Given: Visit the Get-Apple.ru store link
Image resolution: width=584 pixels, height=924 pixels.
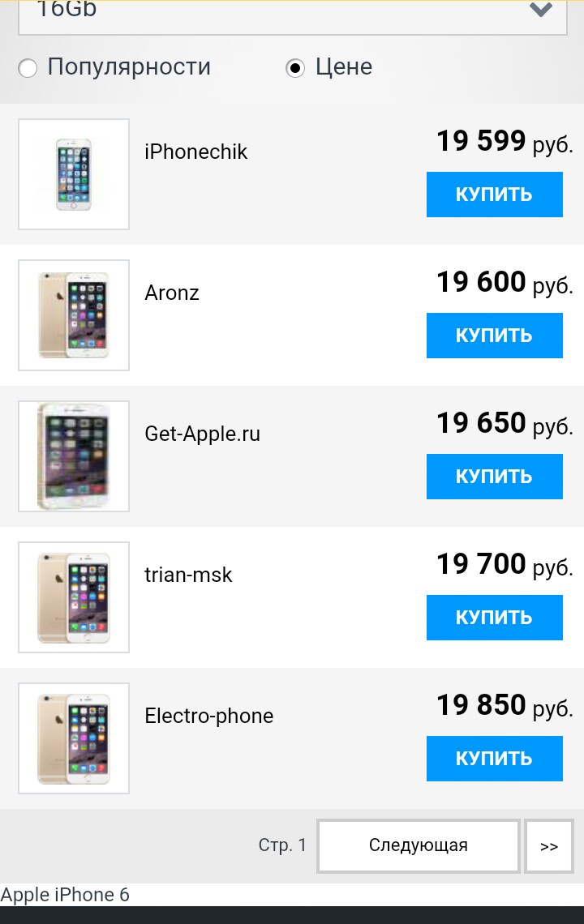Looking at the screenshot, I should pos(203,434).
